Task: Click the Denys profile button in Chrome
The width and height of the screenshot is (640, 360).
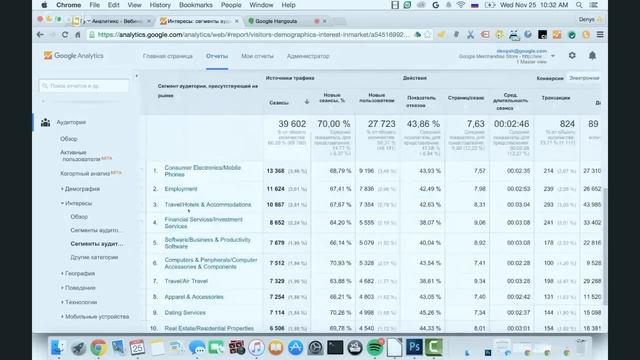Action: point(591,19)
